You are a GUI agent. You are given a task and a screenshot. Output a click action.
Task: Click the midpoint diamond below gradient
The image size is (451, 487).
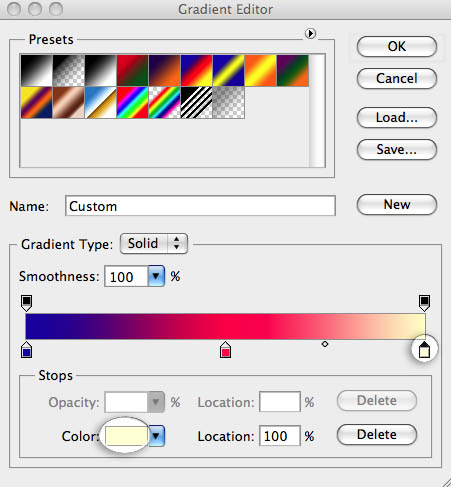[325, 344]
